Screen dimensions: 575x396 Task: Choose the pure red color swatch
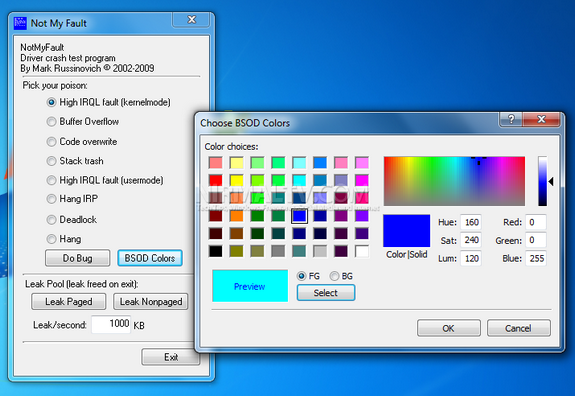pyautogui.click(x=216, y=180)
